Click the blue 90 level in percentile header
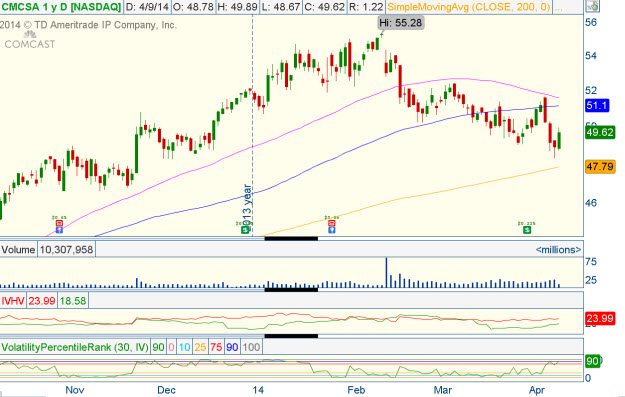Screen dimensions: 625x397 click(x=232, y=347)
